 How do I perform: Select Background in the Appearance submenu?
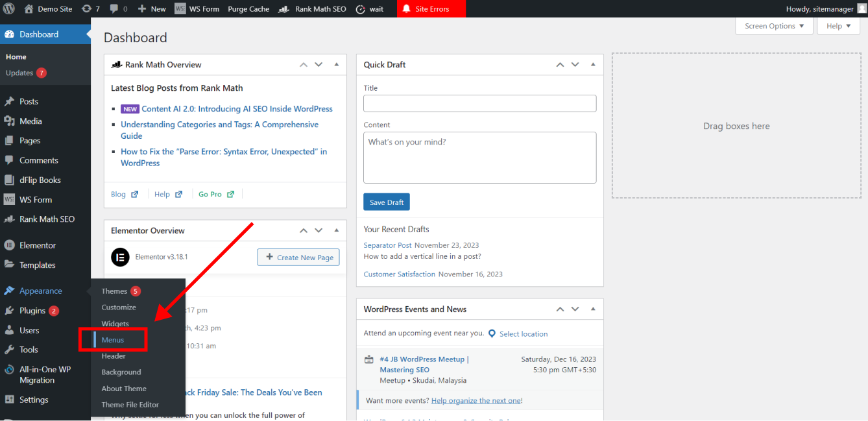click(x=121, y=372)
